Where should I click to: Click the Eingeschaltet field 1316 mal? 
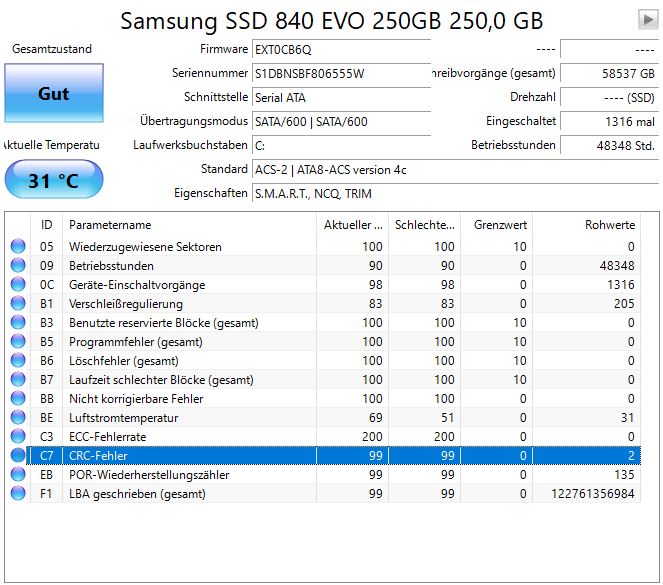609,122
